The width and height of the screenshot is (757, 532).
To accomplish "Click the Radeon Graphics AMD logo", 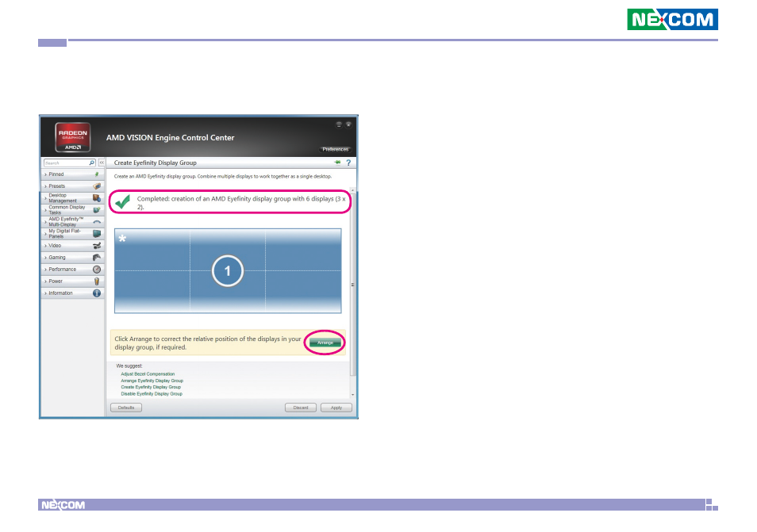I will coord(73,137).
